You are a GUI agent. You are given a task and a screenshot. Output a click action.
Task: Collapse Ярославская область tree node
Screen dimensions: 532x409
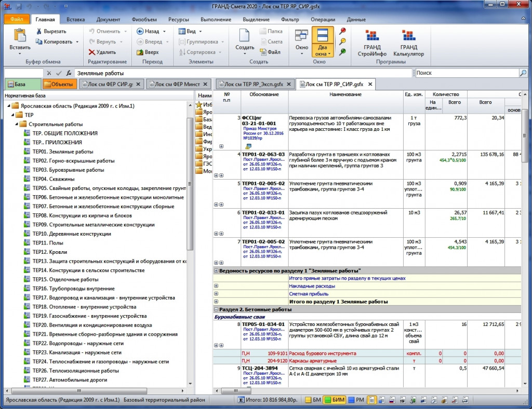(9, 106)
